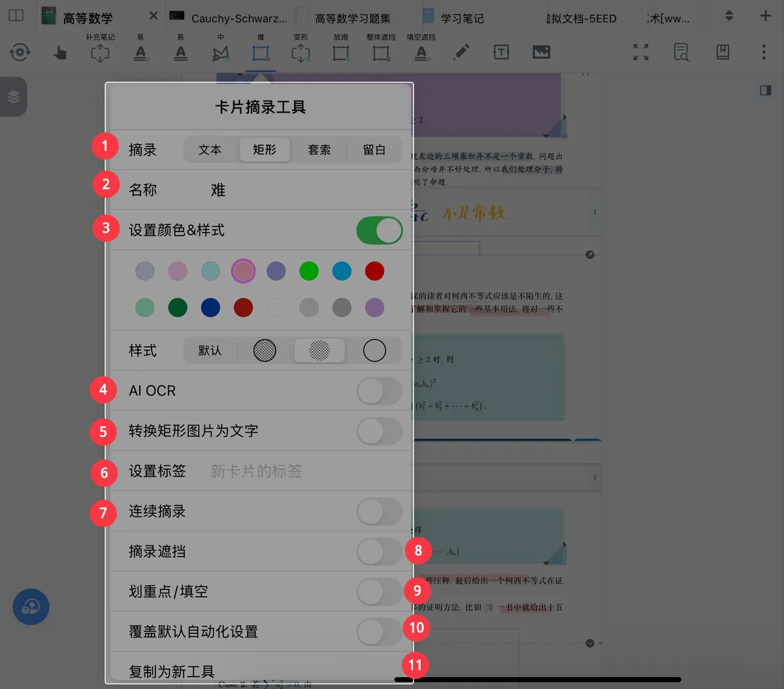Choose 套索 excerpt mode

(x=319, y=150)
